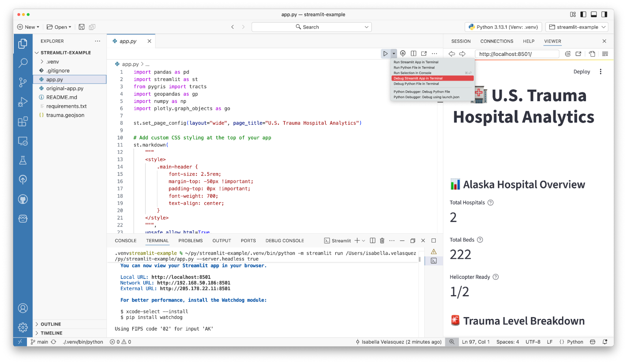Reload the Viewer page

(567, 54)
